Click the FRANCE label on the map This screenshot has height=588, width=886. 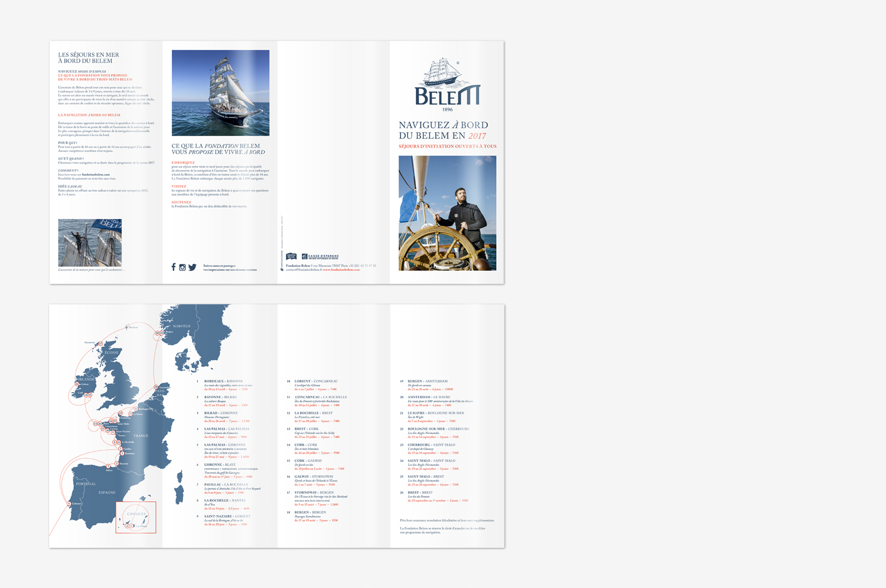(141, 436)
